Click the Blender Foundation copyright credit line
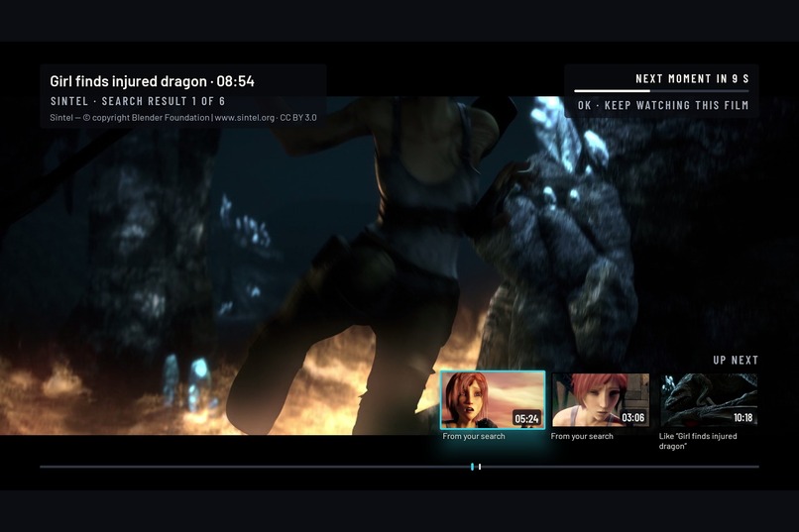Viewport: 799px width, 532px height. 183,118
